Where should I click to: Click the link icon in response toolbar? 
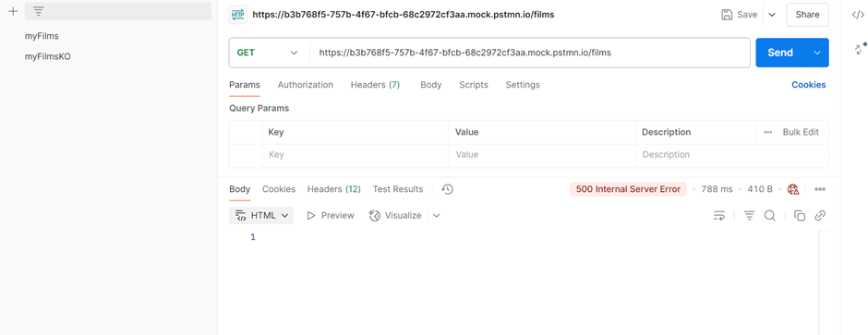coord(820,216)
